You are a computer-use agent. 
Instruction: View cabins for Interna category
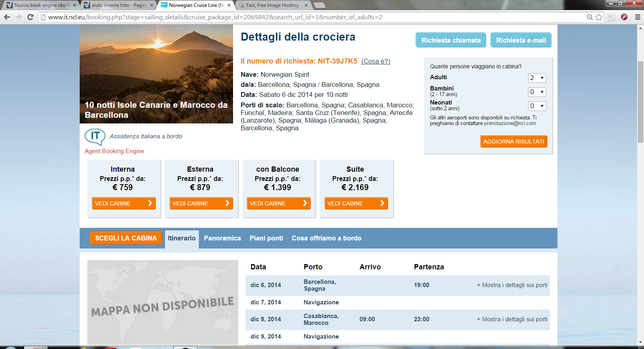(x=124, y=203)
